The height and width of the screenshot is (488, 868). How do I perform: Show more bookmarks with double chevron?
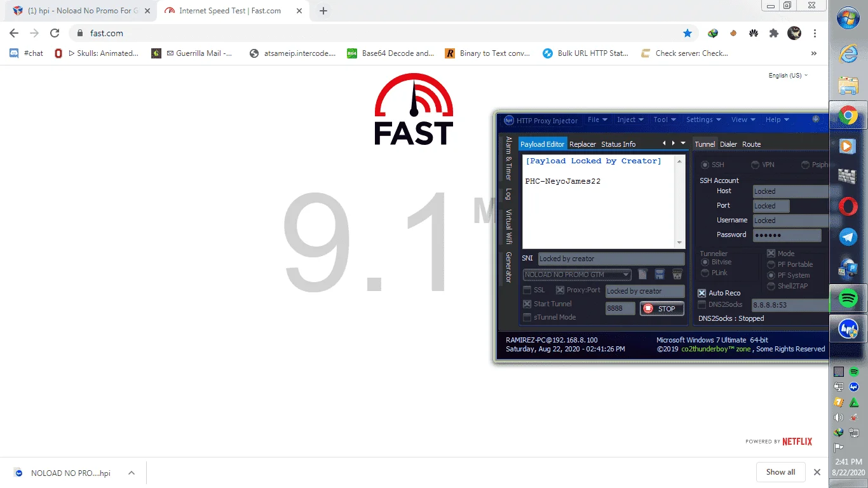coord(814,53)
